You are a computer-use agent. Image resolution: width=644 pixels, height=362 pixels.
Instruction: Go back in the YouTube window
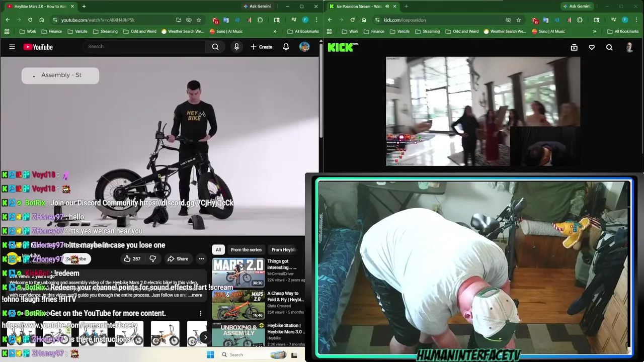(x=8, y=20)
